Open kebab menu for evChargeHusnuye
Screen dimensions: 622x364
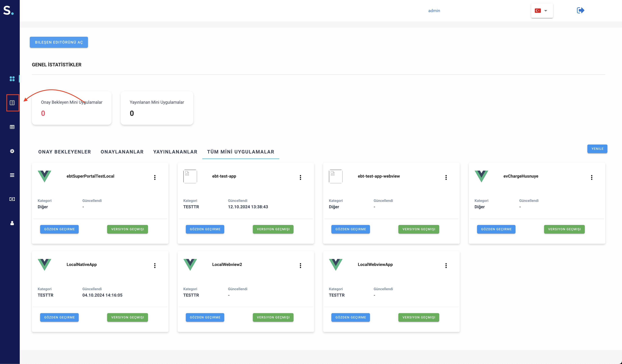591,177
